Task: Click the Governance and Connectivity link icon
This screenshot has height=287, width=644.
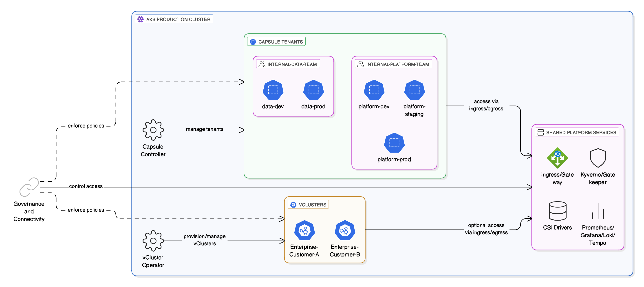Action: point(29,187)
